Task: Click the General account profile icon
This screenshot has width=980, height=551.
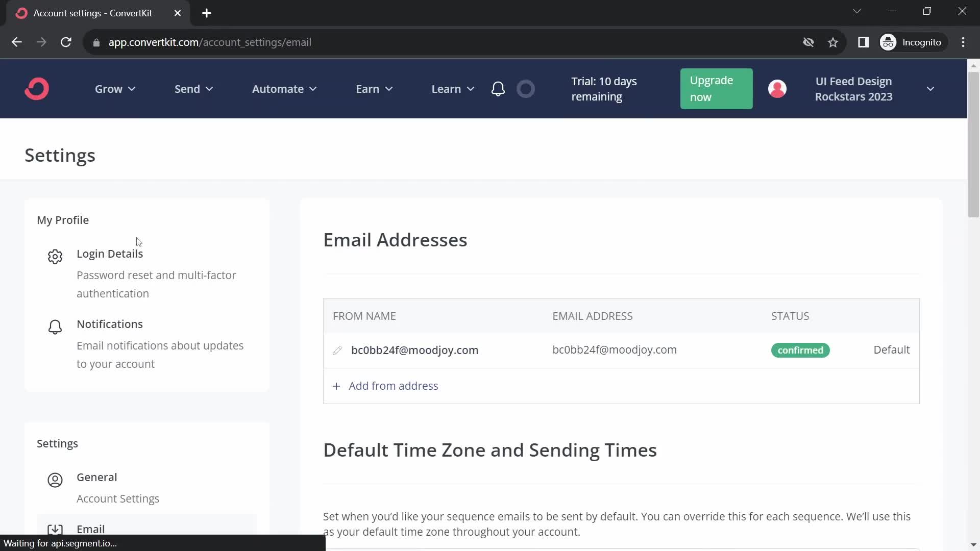Action: (55, 479)
